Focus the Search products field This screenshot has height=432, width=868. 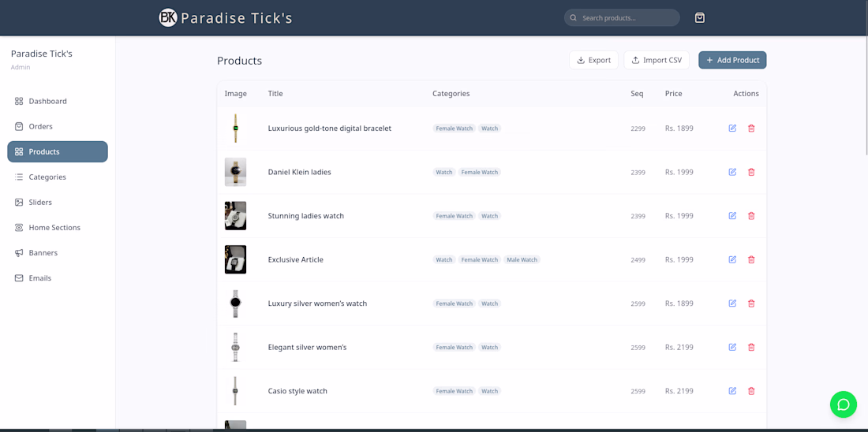tap(622, 17)
